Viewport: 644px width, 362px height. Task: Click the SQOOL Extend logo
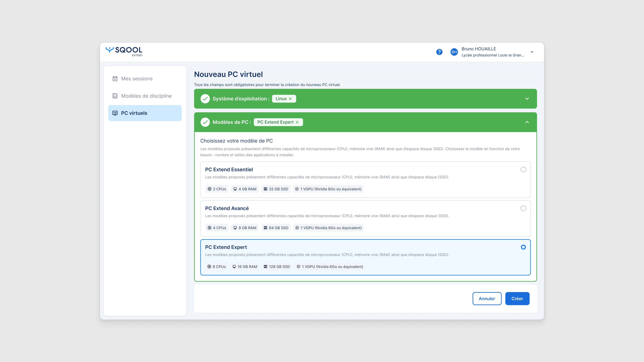(x=124, y=52)
